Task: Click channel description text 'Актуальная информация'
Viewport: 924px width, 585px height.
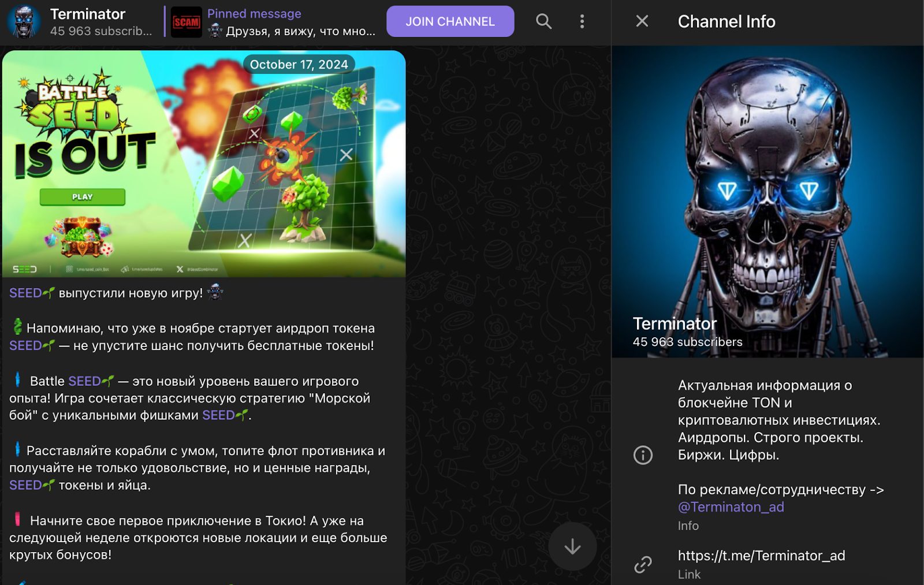Action: pos(779,420)
